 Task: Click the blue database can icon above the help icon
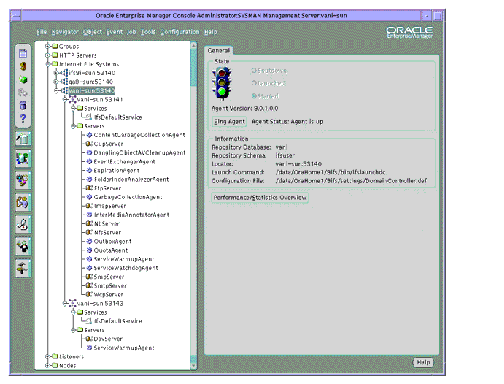pos(23,105)
